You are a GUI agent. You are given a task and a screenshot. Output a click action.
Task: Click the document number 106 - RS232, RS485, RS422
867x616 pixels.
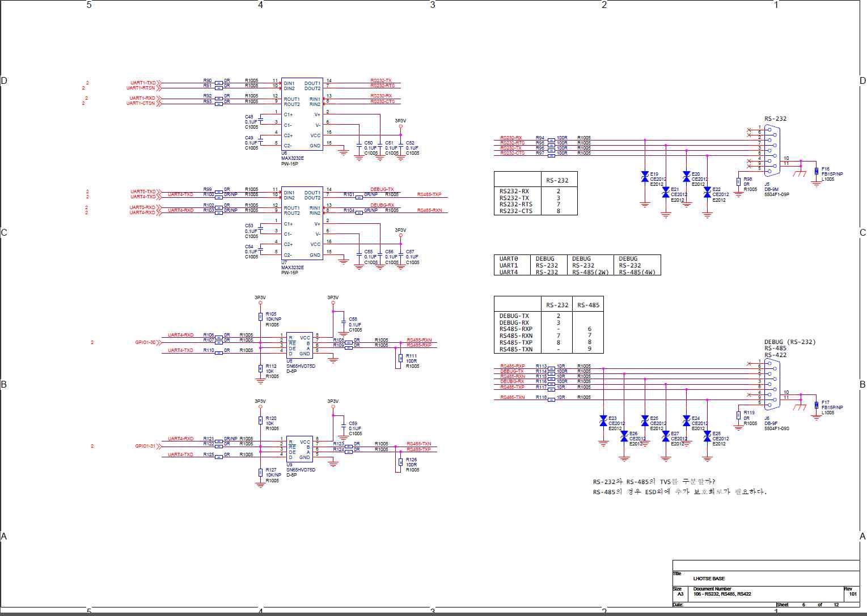click(x=722, y=594)
